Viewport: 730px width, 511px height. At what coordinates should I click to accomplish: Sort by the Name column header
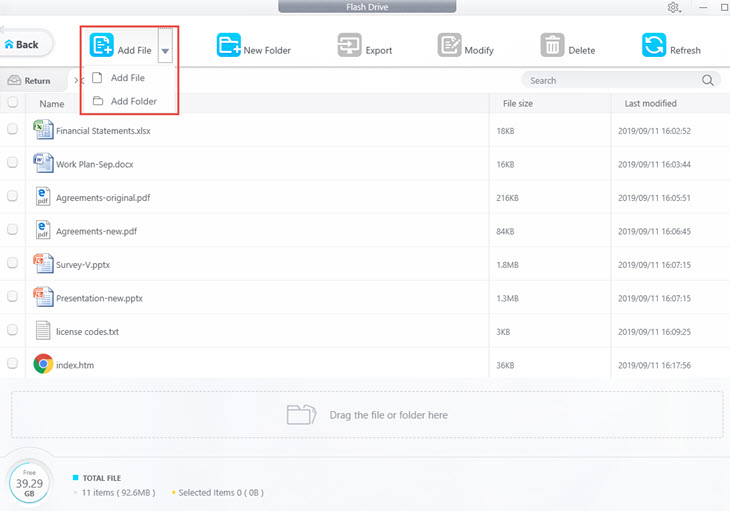click(x=52, y=104)
